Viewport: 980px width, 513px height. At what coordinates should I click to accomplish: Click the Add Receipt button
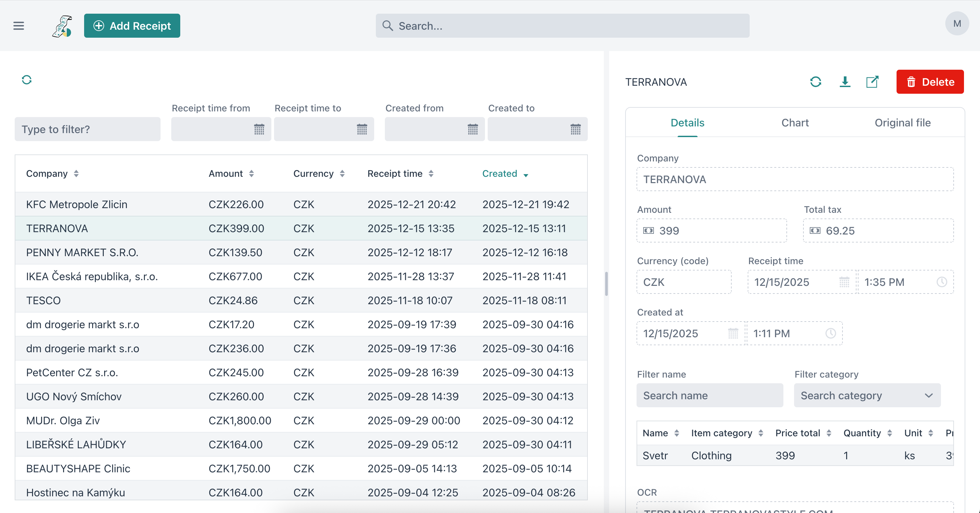[x=132, y=26]
